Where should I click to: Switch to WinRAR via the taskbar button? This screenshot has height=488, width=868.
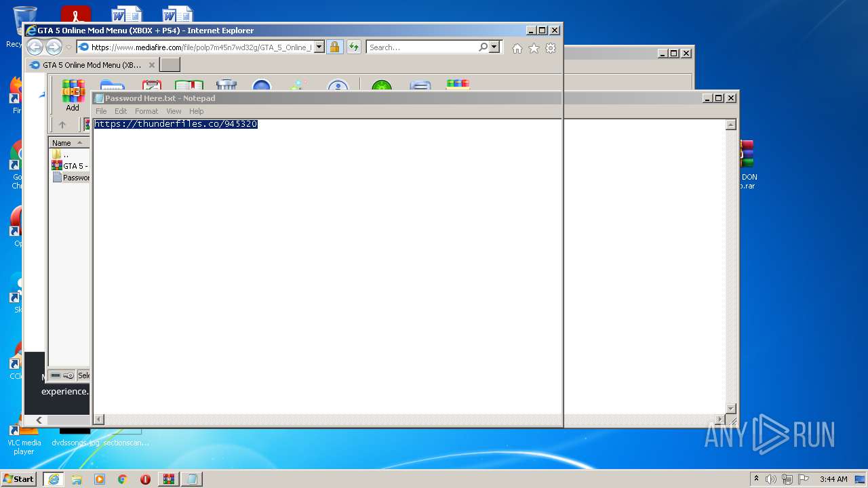168,479
